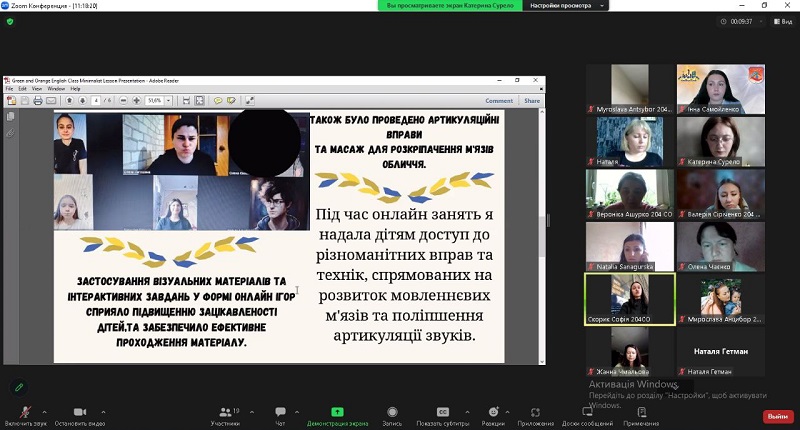Click Демонстрация экрана share screen icon
The image size is (800, 430).
(x=337, y=412)
